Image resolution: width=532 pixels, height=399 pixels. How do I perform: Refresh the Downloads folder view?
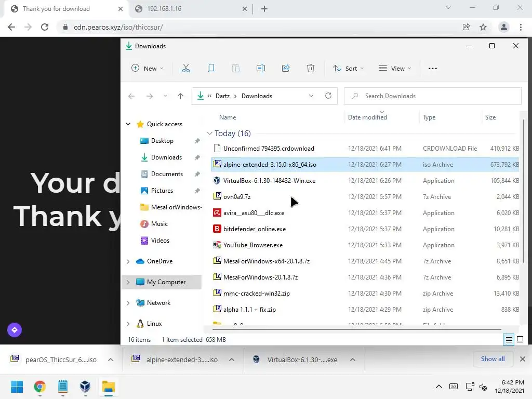(328, 96)
